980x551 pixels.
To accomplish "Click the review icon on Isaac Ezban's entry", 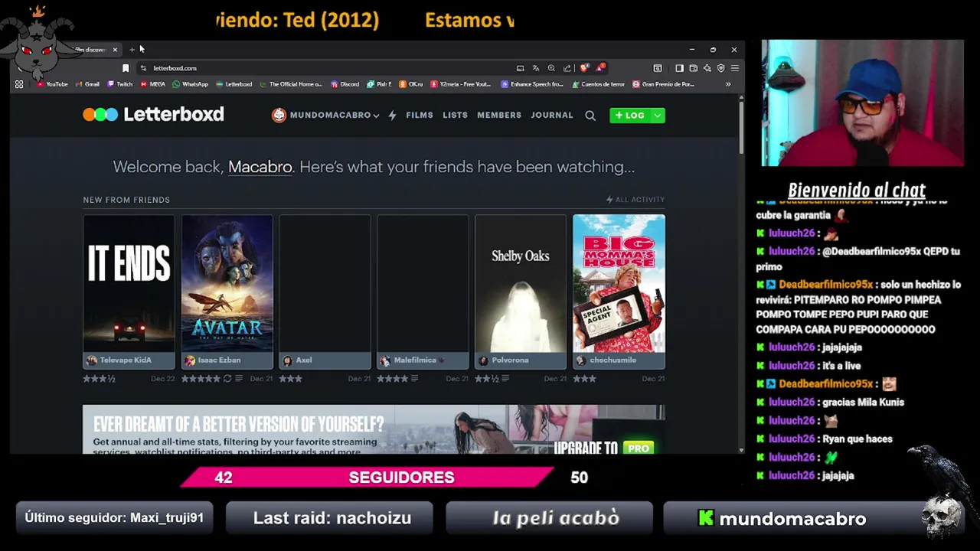I will coord(239,379).
